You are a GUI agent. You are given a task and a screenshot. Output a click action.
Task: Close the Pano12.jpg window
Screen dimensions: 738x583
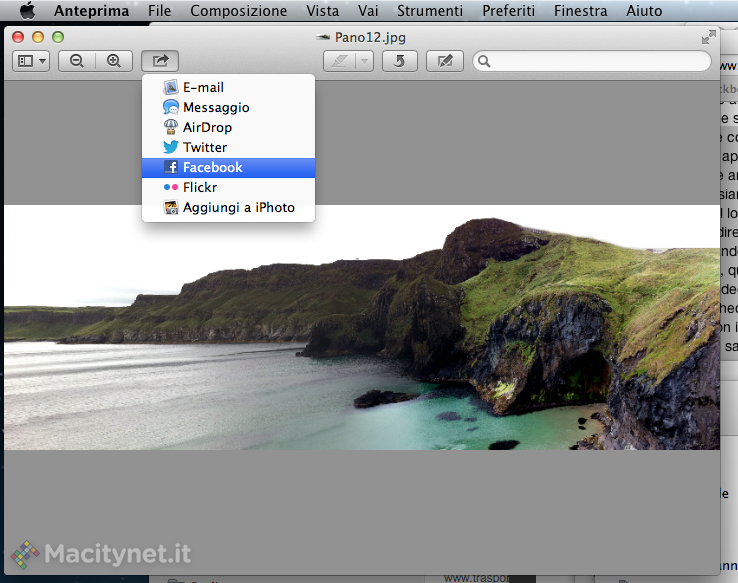coord(18,37)
